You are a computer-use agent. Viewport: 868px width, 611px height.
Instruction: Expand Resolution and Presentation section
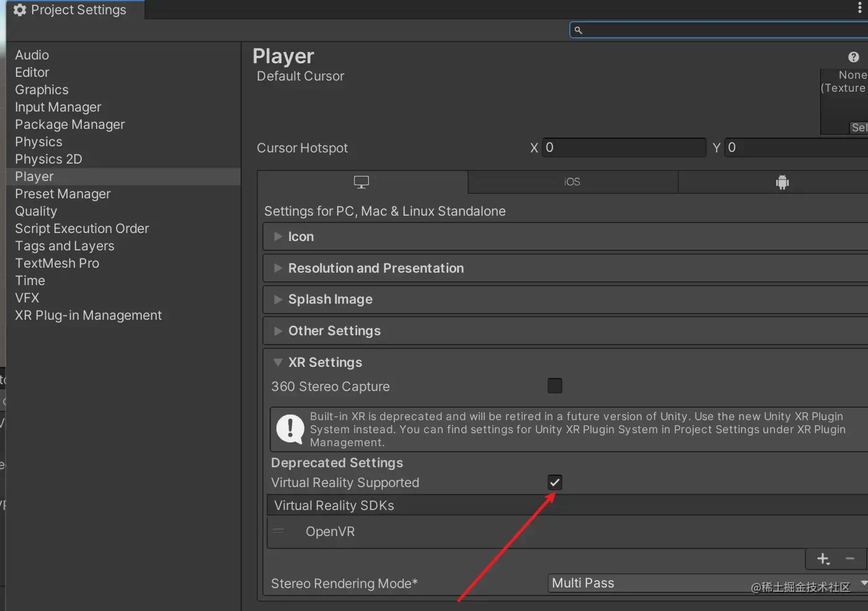tap(565, 268)
